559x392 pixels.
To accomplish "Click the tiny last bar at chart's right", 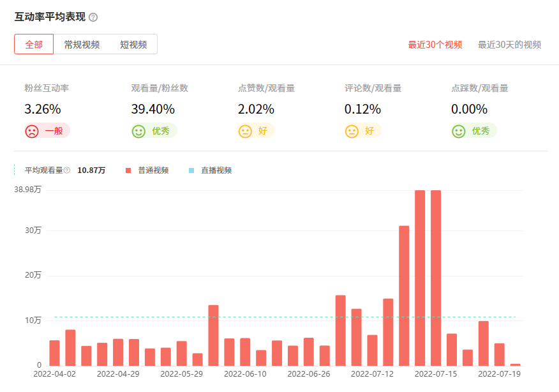I will point(515,364).
